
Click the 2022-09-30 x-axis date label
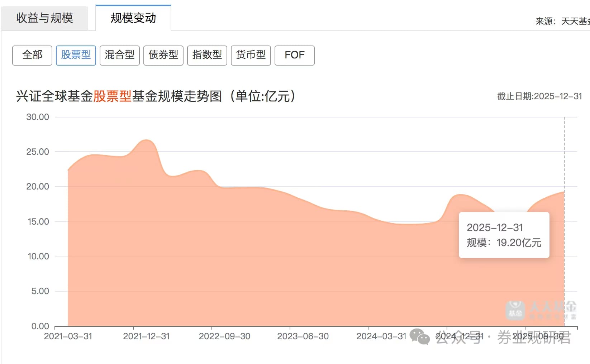coord(224,336)
